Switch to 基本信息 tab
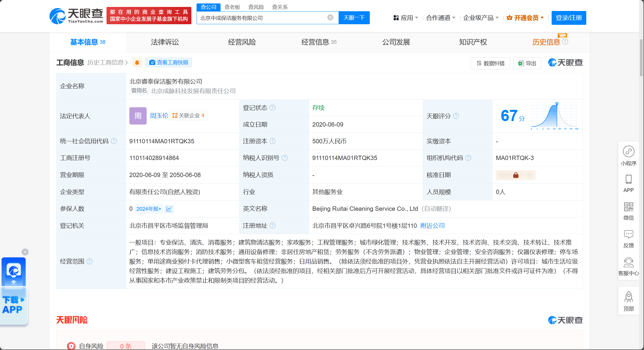Screen dimensions: 644x350 pyautogui.click(x=88, y=42)
